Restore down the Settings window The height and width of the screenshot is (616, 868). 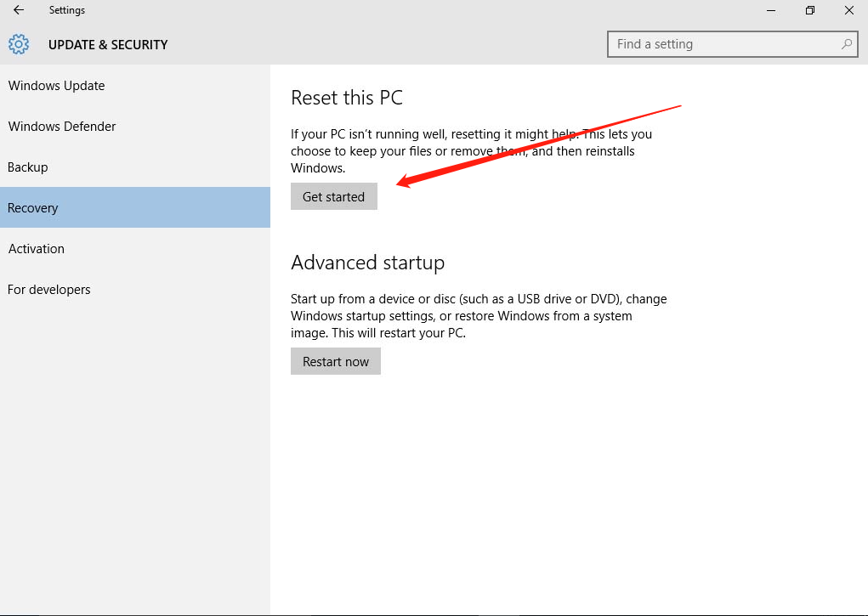[x=810, y=10]
